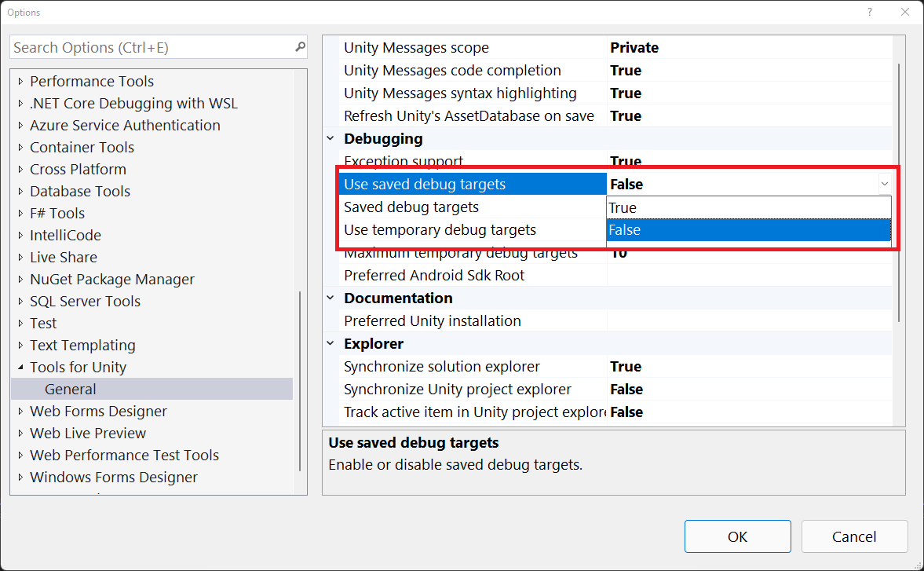Select the Live Share tree item
Viewport: 924px width, 571px height.
coord(64,257)
